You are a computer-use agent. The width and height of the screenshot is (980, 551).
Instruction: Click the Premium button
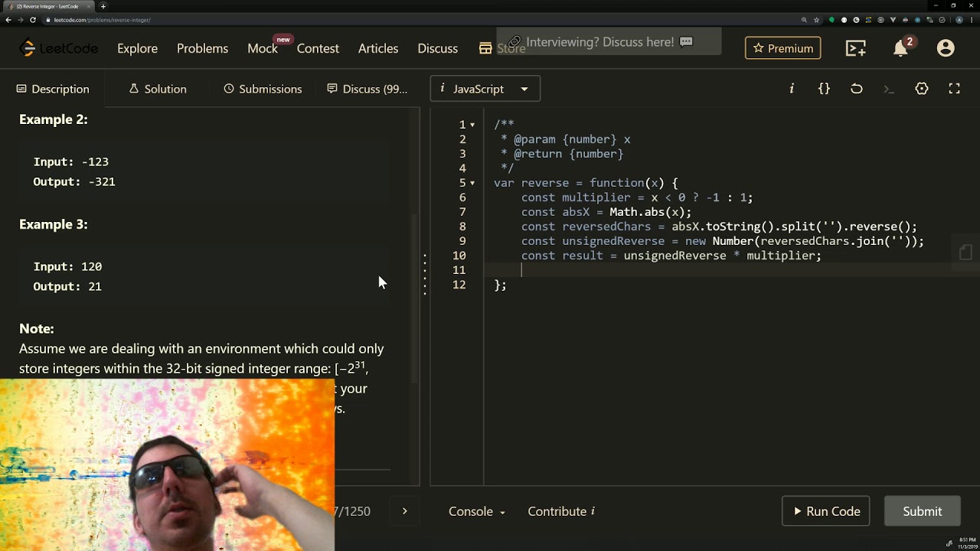point(782,48)
